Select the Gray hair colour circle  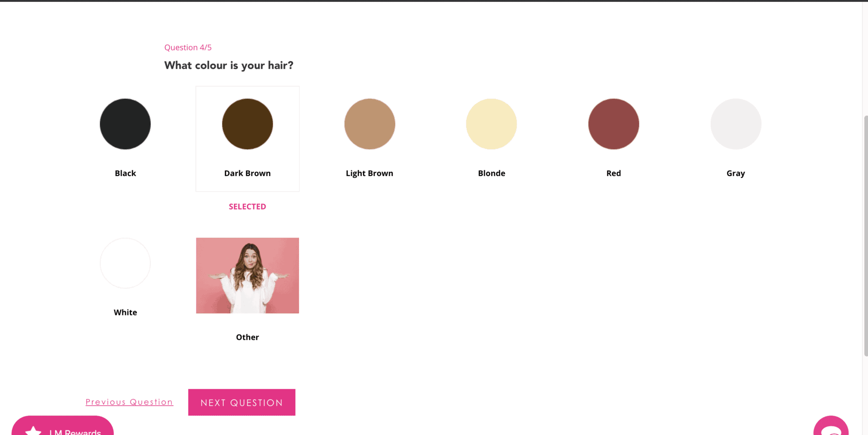(736, 124)
